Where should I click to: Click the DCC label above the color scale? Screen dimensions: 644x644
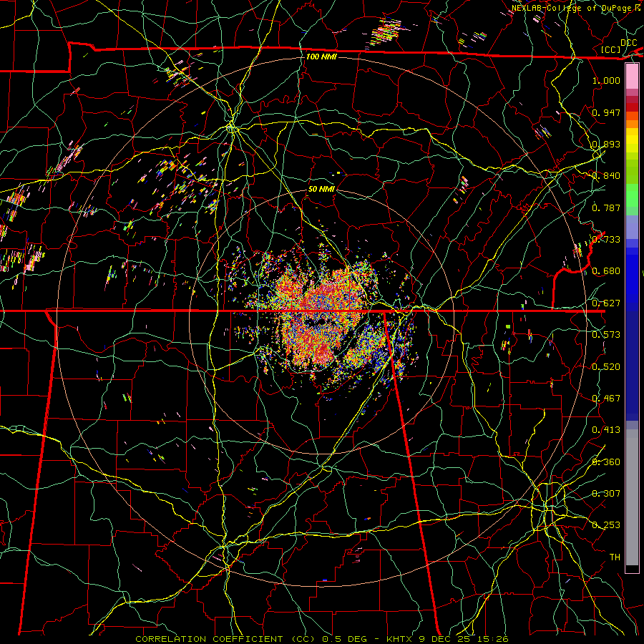(x=628, y=43)
